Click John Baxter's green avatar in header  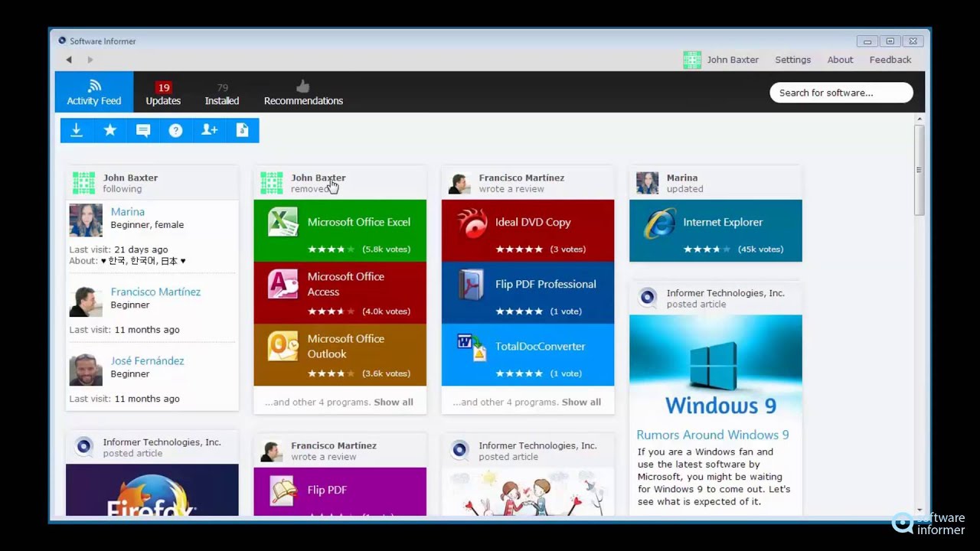click(x=692, y=60)
